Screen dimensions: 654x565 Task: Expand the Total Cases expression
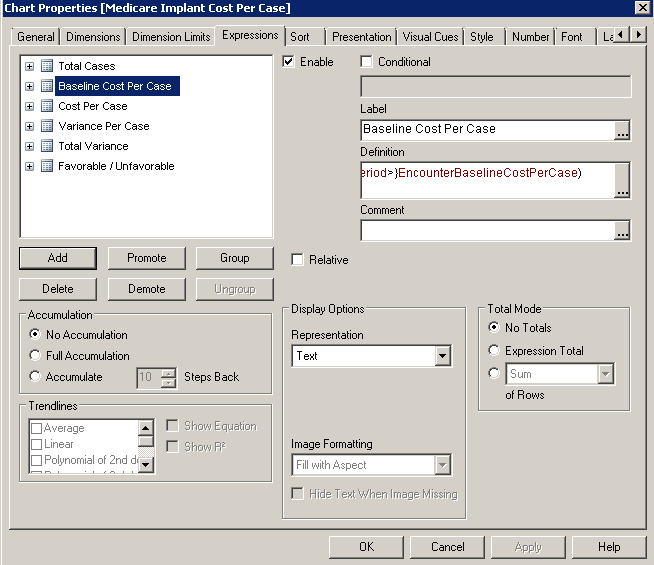click(x=29, y=66)
